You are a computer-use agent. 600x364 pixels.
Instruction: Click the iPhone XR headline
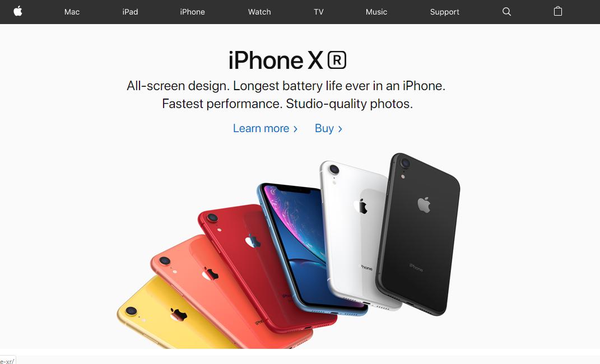[287, 60]
